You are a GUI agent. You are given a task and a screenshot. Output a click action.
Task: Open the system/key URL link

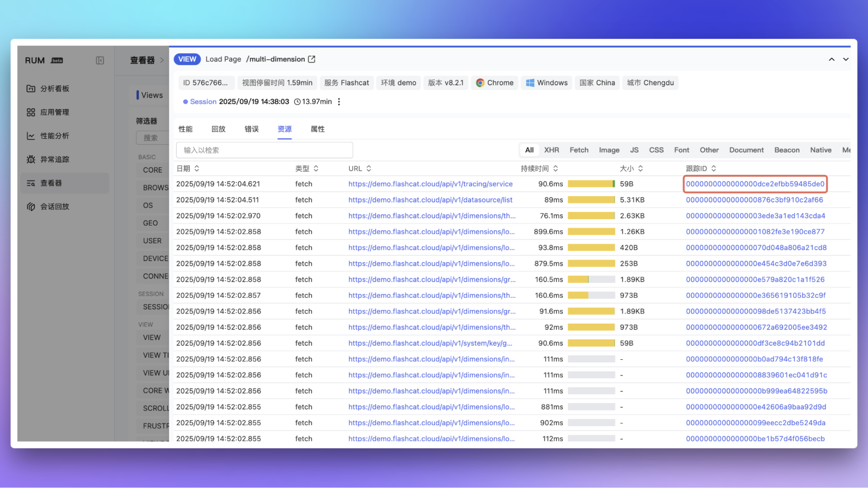430,343
